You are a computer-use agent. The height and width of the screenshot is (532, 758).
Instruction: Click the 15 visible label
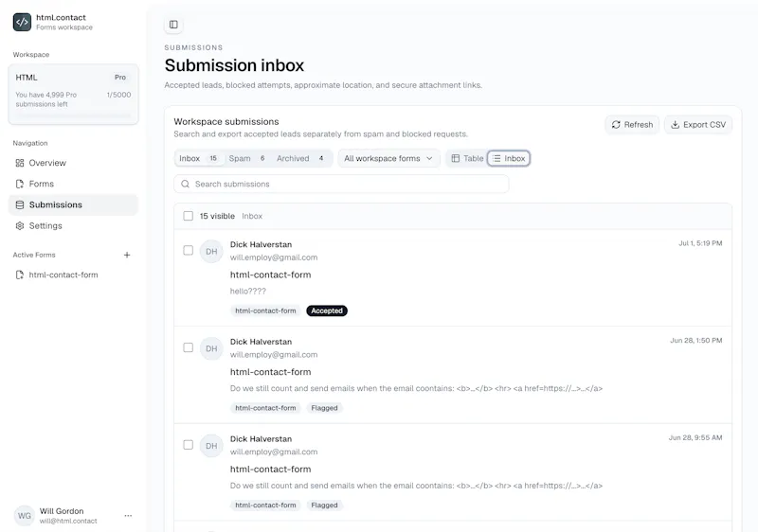pyautogui.click(x=217, y=216)
